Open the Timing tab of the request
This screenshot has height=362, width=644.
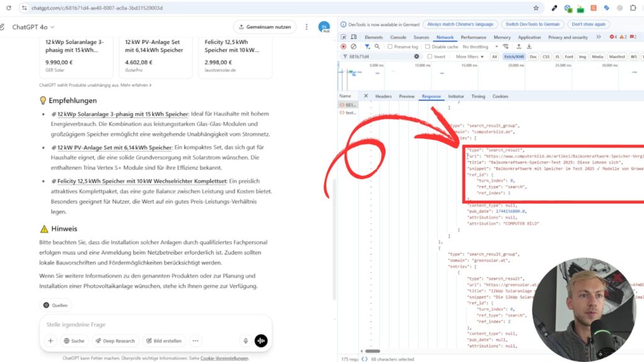[x=478, y=96]
